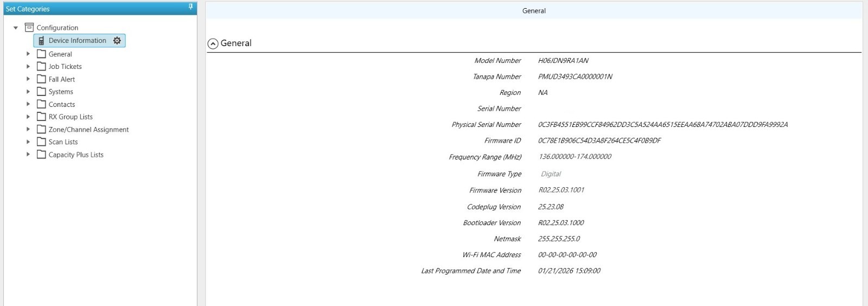This screenshot has height=306, width=868.
Task: Click the Job Tickets folder icon
Action: pyautogui.click(x=41, y=66)
